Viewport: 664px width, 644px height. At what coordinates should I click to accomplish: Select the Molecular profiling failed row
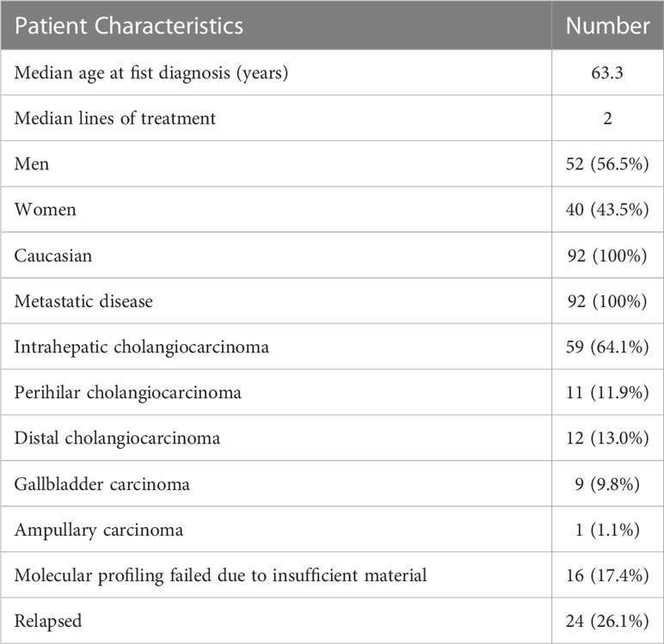(x=332, y=575)
